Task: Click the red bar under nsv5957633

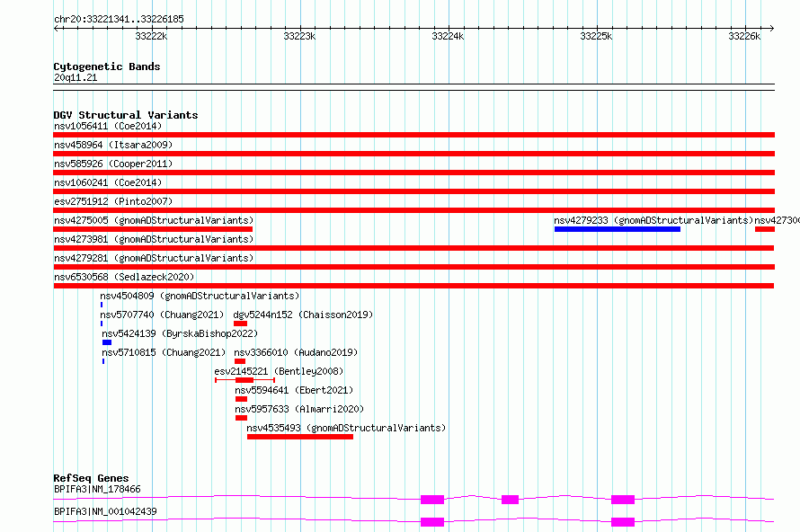Action: (241, 418)
